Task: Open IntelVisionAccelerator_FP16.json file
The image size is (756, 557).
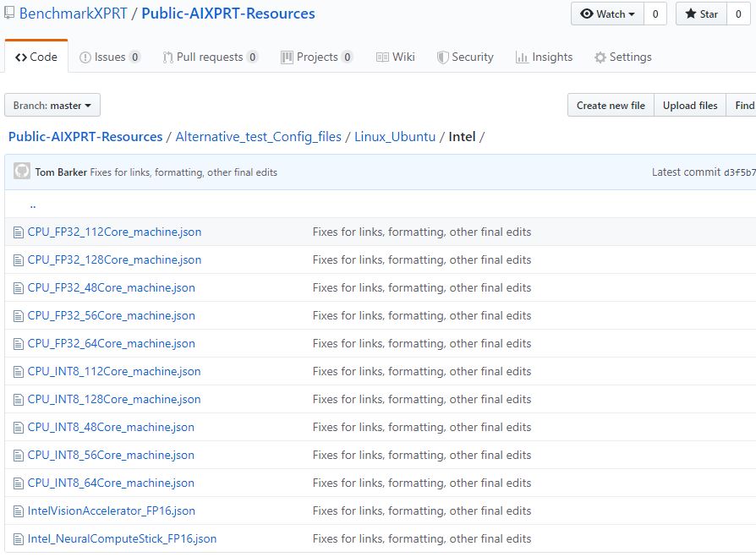Action: click(112, 511)
